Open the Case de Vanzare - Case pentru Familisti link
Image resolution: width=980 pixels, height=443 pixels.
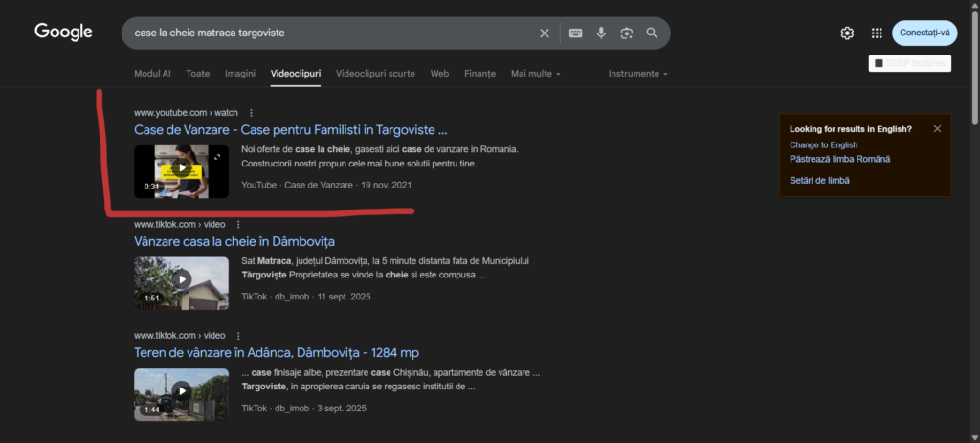tap(291, 130)
